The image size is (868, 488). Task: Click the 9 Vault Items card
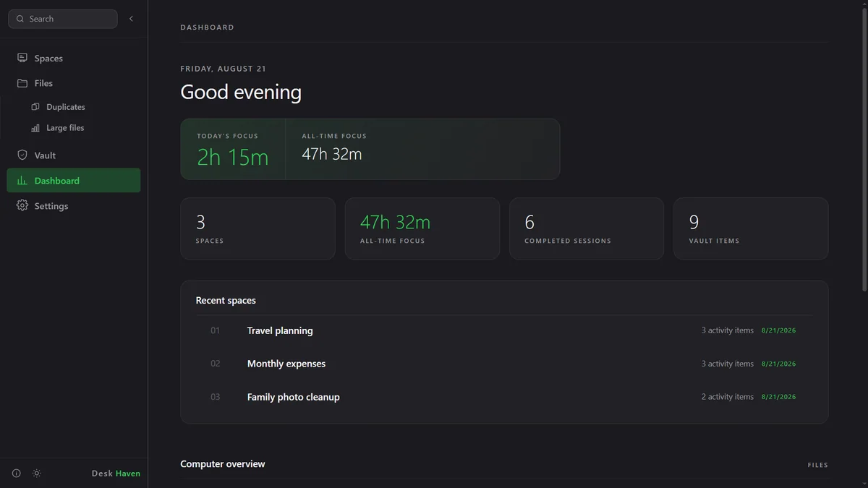(751, 228)
